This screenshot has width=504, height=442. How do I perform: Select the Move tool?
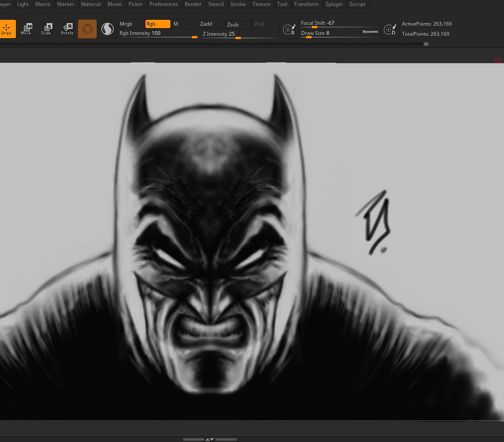pos(26,29)
